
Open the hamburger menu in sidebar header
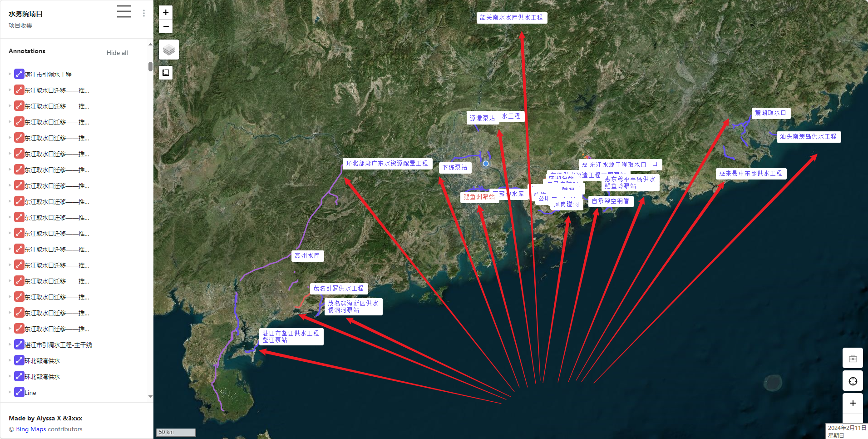coord(123,11)
